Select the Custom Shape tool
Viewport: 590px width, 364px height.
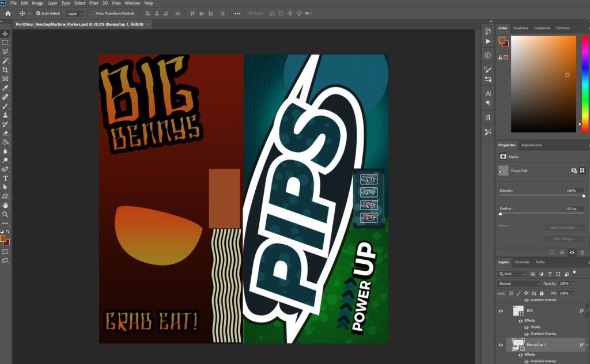5,196
